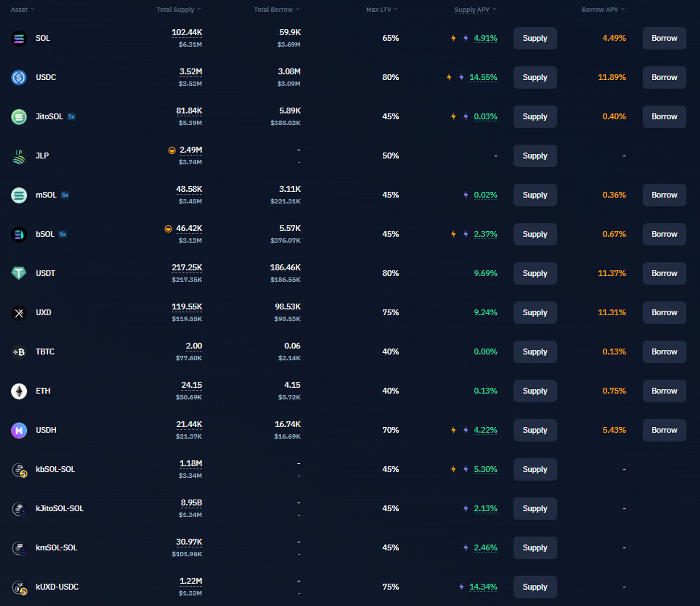The width and height of the screenshot is (700, 606).
Task: Click Borrow button for UXD
Action: click(x=664, y=313)
